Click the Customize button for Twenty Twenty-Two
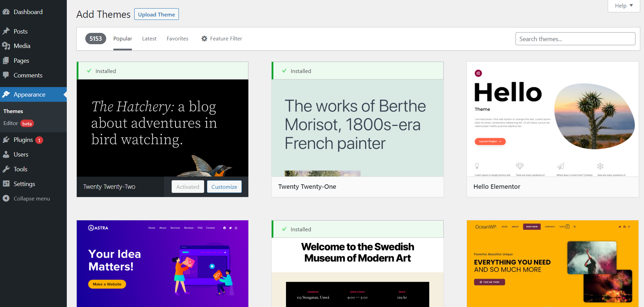The height and width of the screenshot is (307, 644). click(224, 187)
